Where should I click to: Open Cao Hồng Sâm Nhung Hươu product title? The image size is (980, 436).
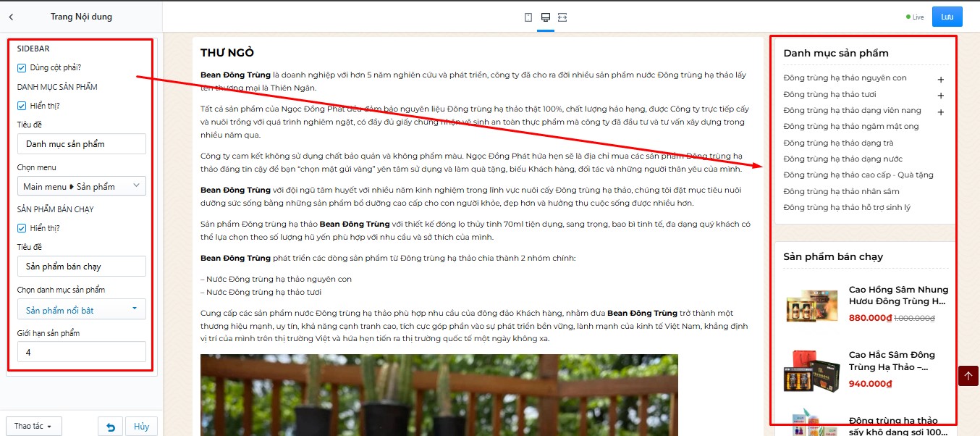(898, 295)
